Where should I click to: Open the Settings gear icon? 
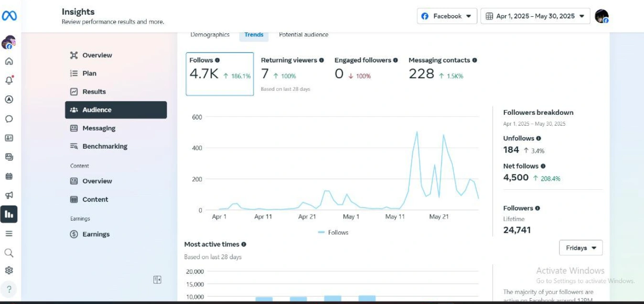click(x=9, y=271)
